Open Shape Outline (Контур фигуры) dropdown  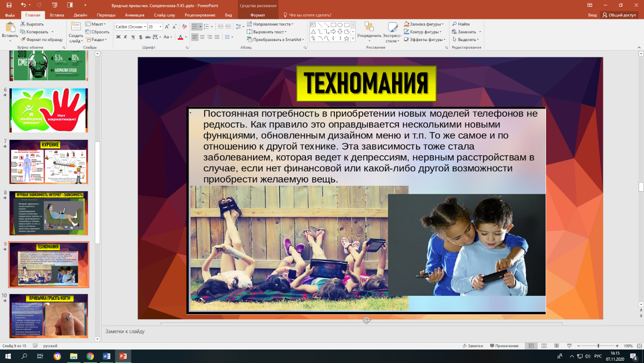pyautogui.click(x=423, y=32)
